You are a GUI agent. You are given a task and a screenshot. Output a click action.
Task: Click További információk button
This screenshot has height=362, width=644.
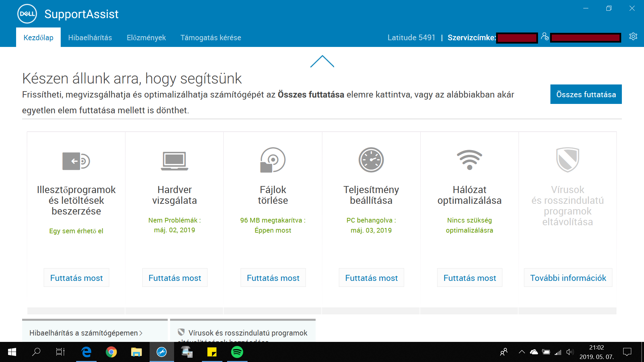click(x=568, y=278)
